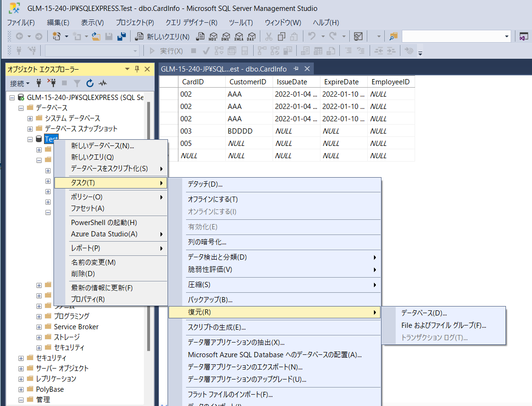Select フラット ファイルのインポート(F)... entry
The height and width of the screenshot is (406, 532).
275,395
